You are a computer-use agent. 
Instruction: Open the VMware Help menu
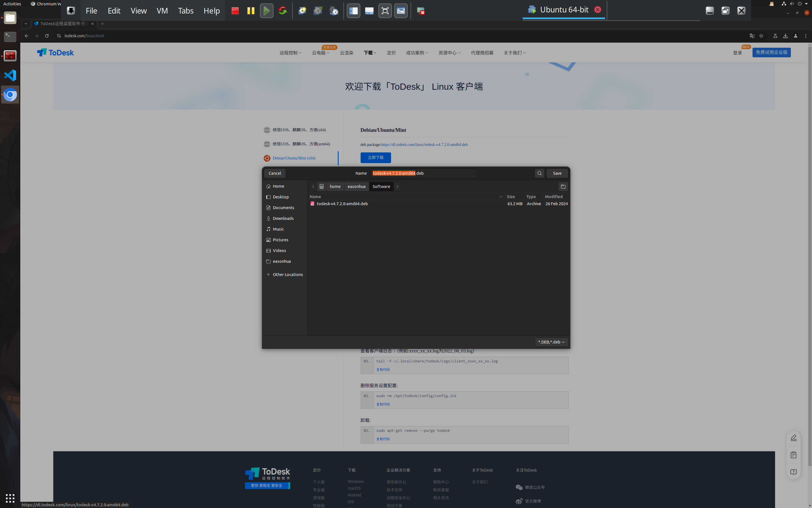[211, 11]
